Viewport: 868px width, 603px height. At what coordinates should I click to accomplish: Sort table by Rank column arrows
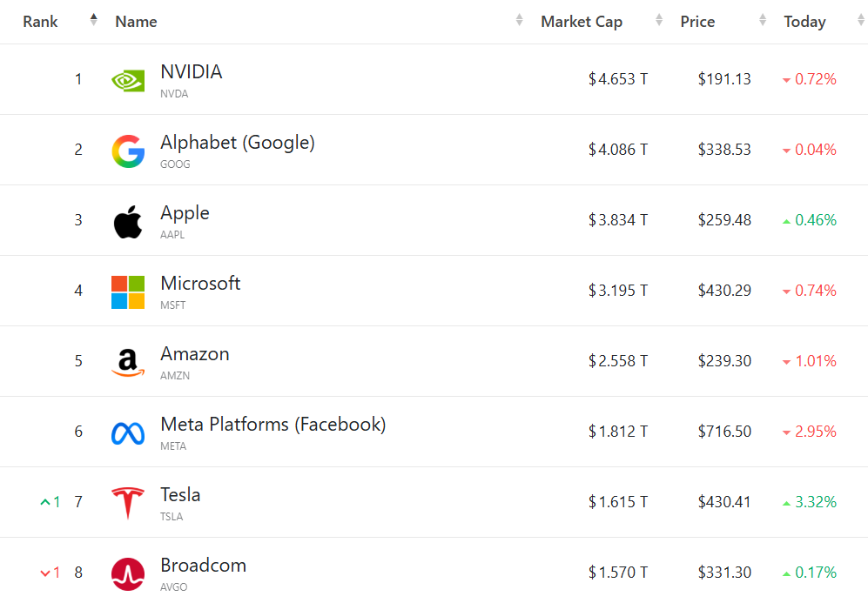pos(94,21)
